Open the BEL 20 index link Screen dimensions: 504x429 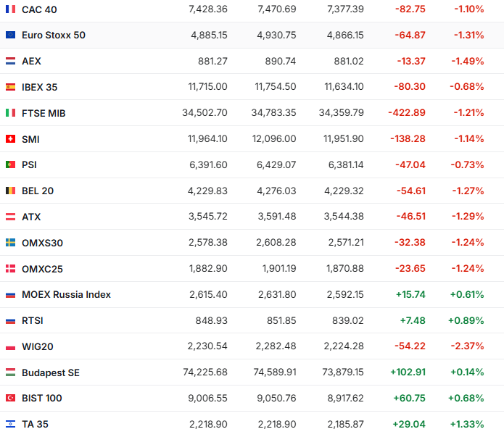pos(38,191)
